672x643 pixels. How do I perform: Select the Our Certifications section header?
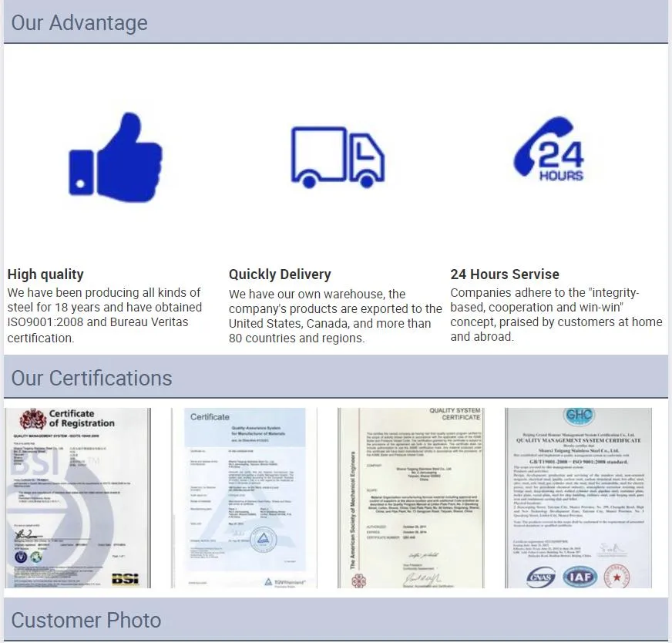click(x=92, y=379)
